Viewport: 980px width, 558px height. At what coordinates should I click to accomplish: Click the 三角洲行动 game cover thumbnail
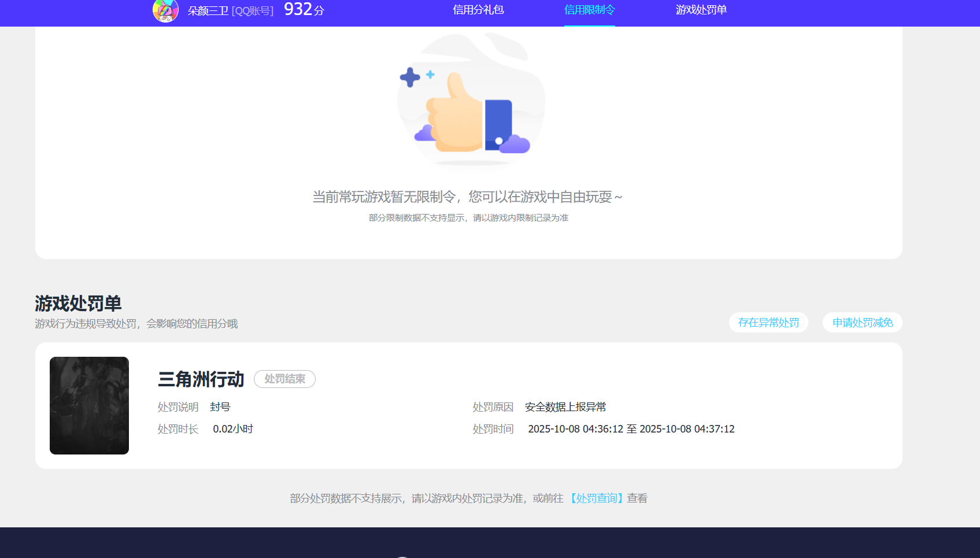(x=89, y=405)
